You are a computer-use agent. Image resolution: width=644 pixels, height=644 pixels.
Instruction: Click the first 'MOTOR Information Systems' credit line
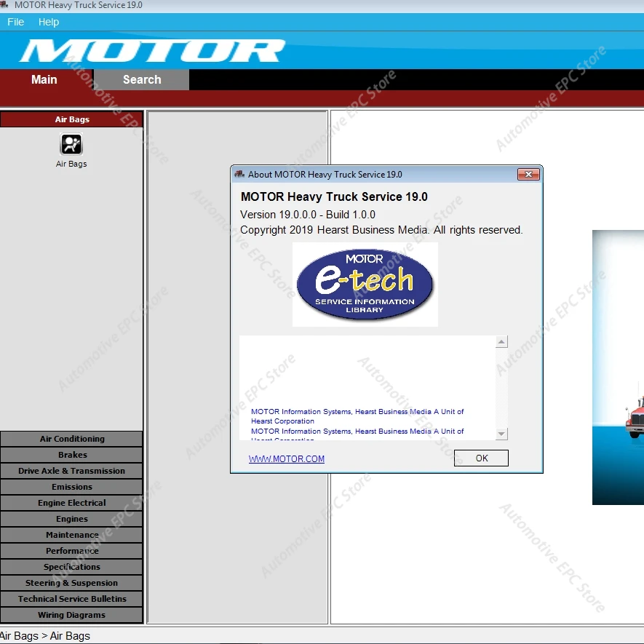pos(357,416)
